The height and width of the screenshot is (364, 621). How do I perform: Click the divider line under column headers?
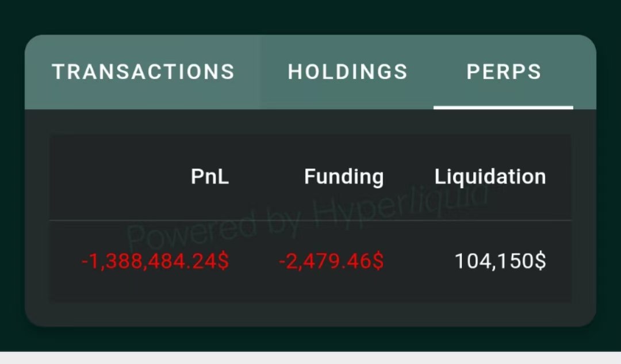(310, 220)
